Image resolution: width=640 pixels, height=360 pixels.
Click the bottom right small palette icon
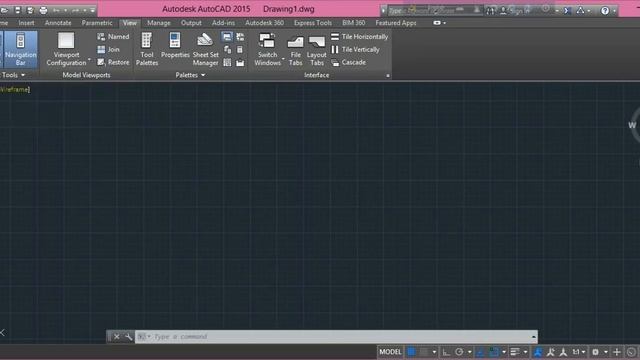pyautogui.click(x=240, y=62)
